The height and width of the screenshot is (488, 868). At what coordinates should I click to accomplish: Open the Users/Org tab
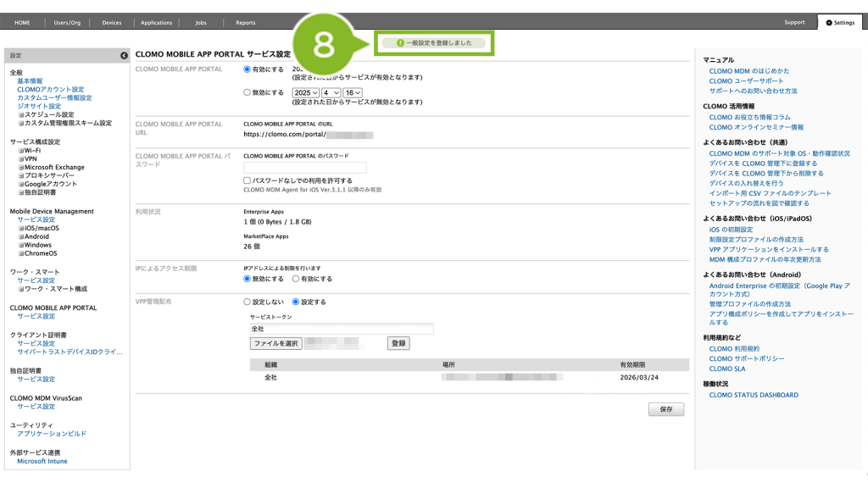(67, 23)
